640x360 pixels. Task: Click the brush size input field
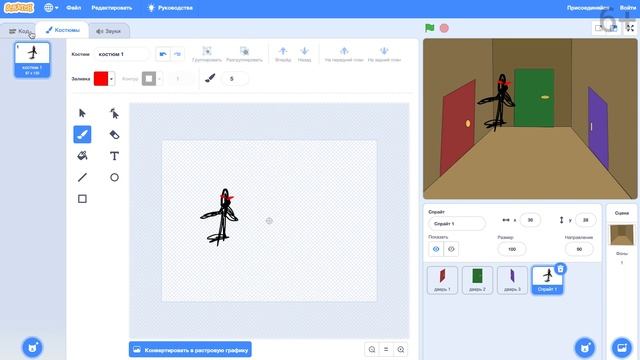pos(234,79)
